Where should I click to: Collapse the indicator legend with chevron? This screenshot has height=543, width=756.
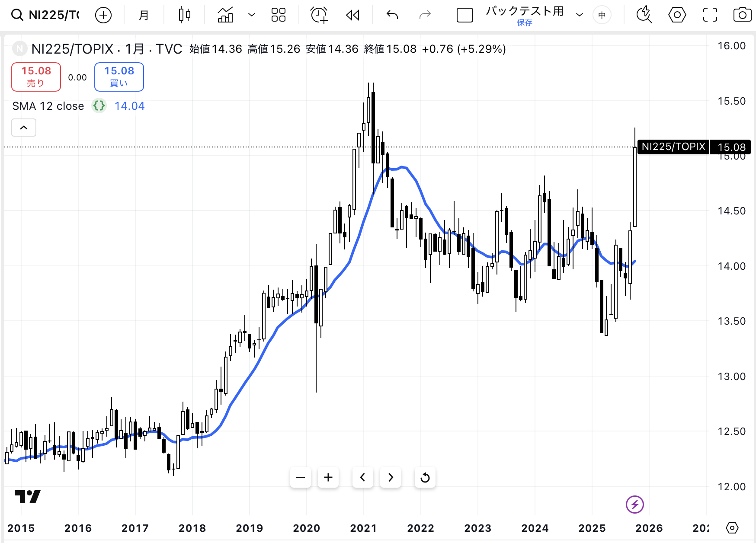click(24, 128)
